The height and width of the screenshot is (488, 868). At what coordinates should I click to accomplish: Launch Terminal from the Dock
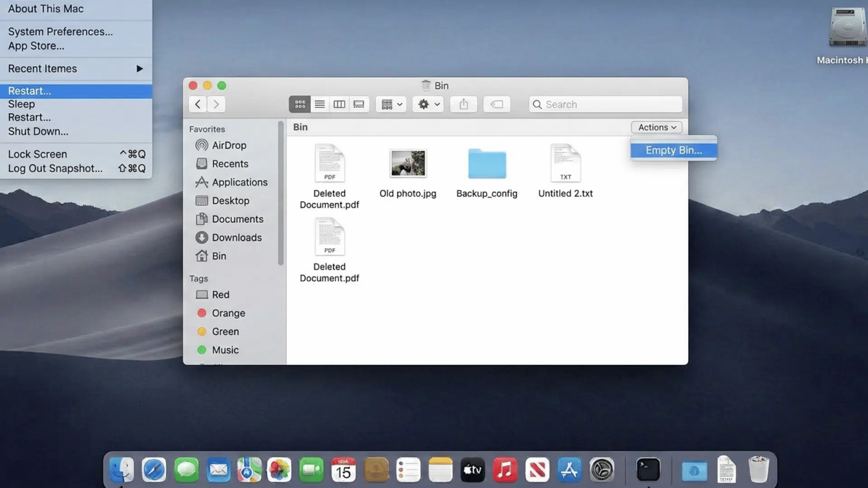pyautogui.click(x=648, y=470)
